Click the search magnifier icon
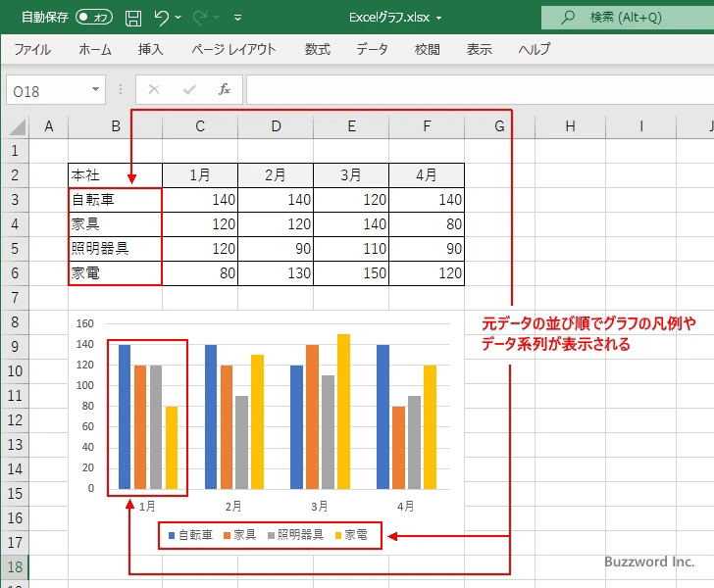This screenshot has width=714, height=588. click(x=567, y=18)
